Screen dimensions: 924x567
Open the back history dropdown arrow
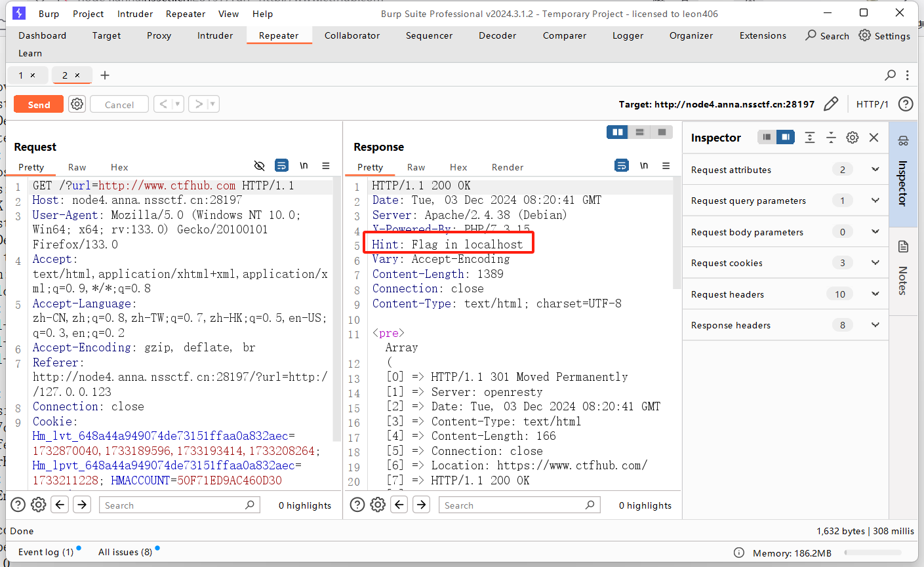177,104
